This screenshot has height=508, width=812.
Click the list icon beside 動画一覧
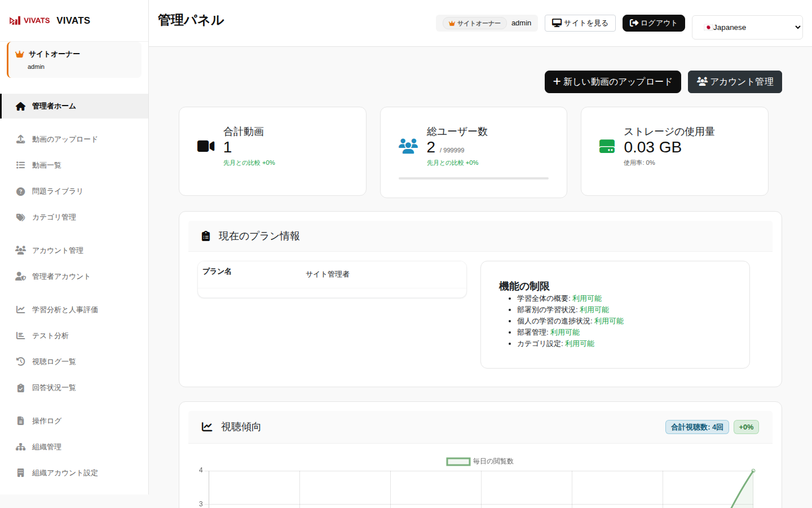pyautogui.click(x=20, y=165)
